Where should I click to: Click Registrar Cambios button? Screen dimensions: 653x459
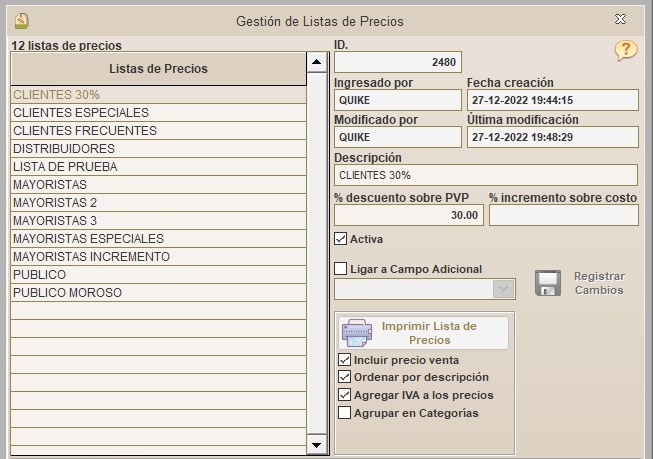581,283
